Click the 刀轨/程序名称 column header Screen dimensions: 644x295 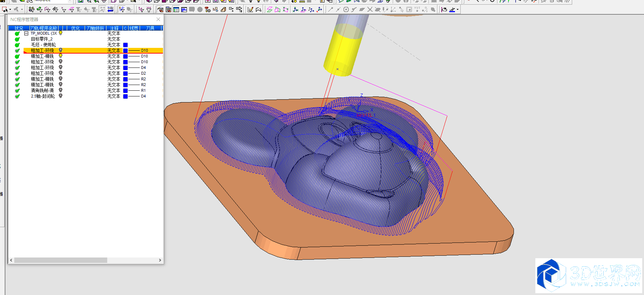click(44, 28)
